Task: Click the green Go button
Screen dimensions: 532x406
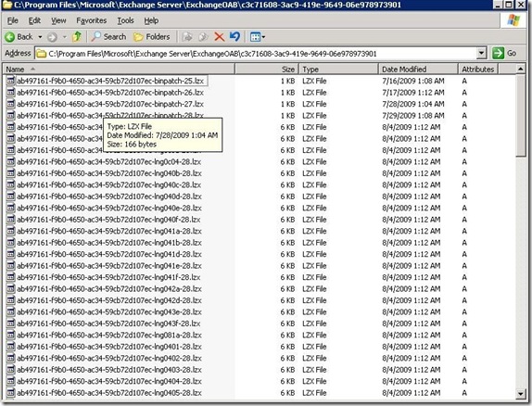Action: [x=504, y=53]
